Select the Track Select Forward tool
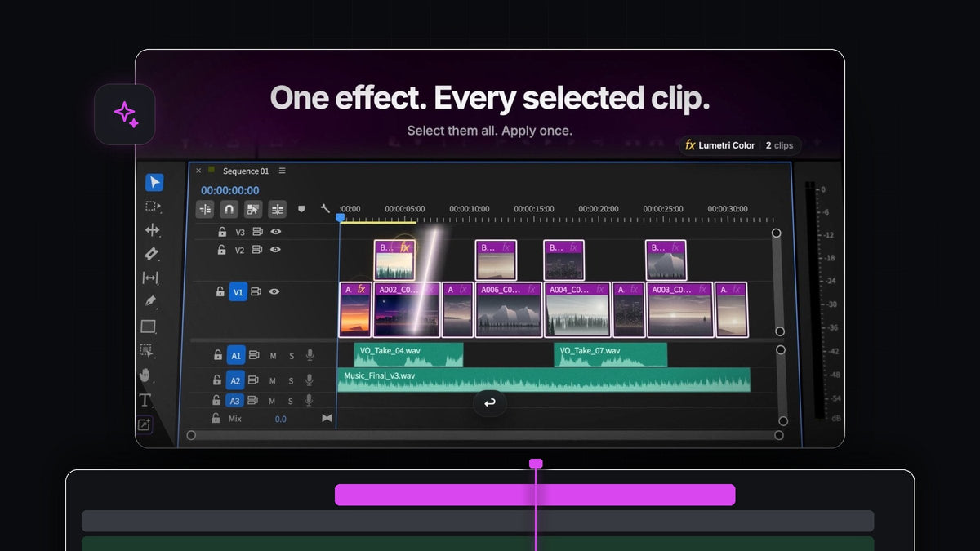980x551 pixels. pos(153,207)
